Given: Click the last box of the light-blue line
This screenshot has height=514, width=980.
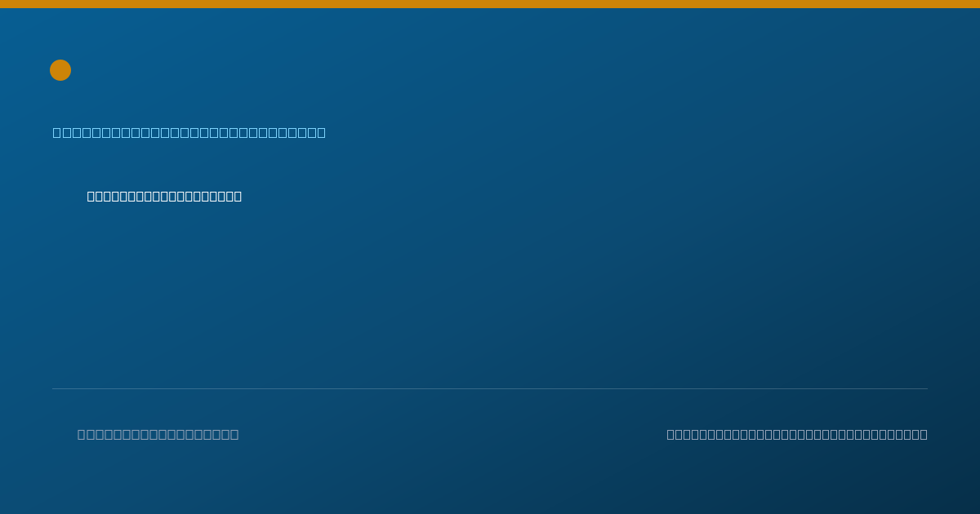Looking at the screenshot, I should (321, 132).
